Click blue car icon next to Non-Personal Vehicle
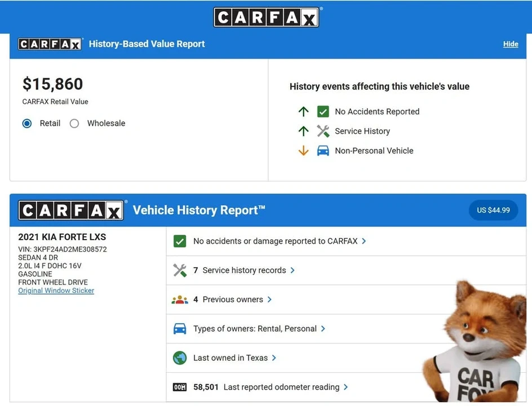The image size is (532, 406). pyautogui.click(x=323, y=151)
